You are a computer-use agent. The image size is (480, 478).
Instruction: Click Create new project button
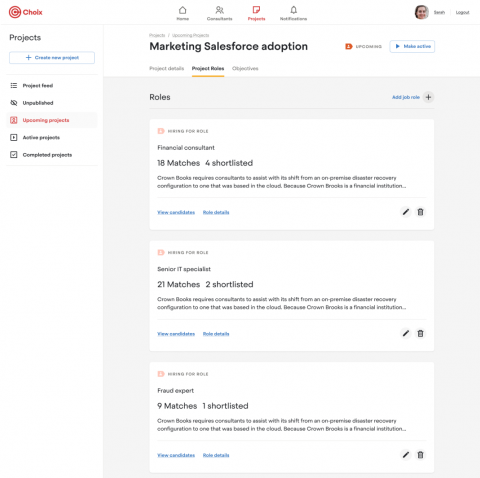[52, 58]
